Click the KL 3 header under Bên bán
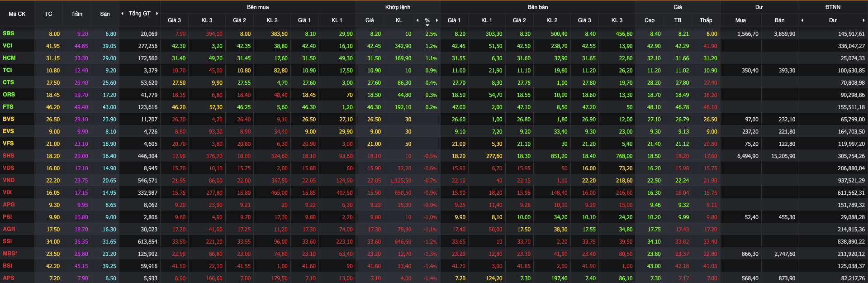This screenshot has height=283, width=868. [x=617, y=20]
